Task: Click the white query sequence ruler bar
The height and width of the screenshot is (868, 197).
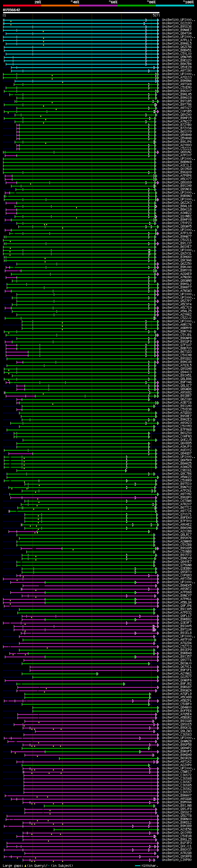Action: click(81, 12)
